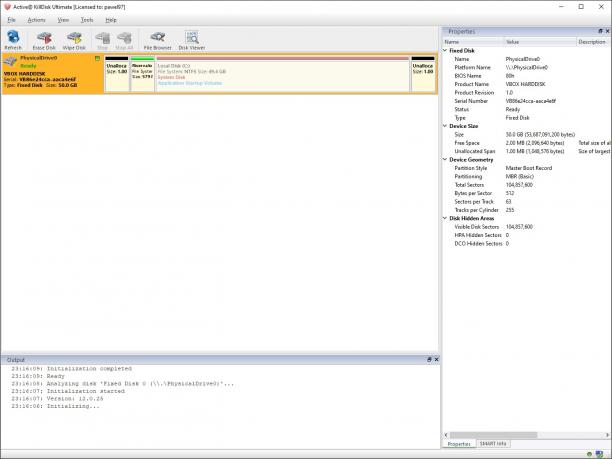This screenshot has width=612, height=459.
Task: Open the Actions menu
Action: point(36,20)
